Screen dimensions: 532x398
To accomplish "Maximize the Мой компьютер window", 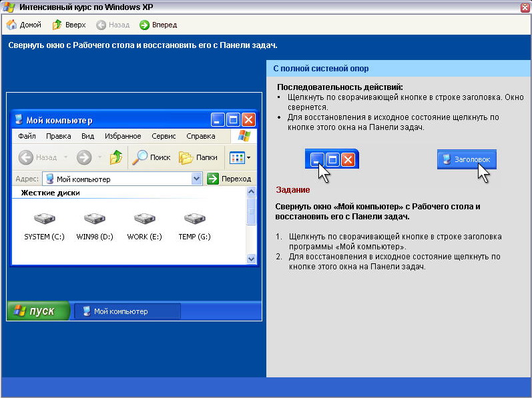I will coord(233,120).
